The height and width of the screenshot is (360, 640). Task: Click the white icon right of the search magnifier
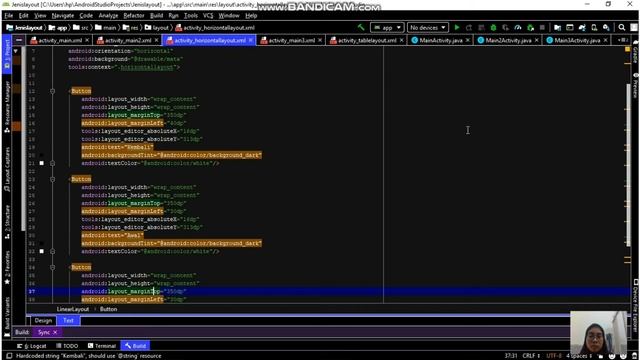click(x=634, y=27)
